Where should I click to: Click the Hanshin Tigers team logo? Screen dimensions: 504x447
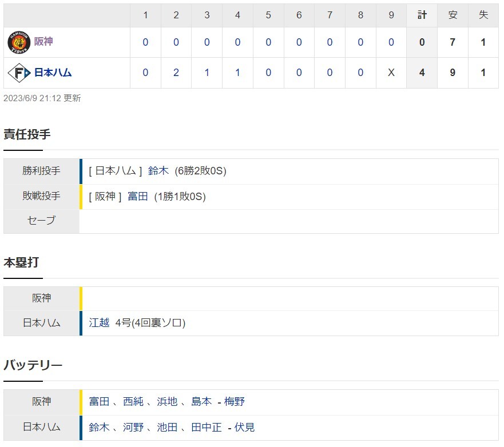19,42
